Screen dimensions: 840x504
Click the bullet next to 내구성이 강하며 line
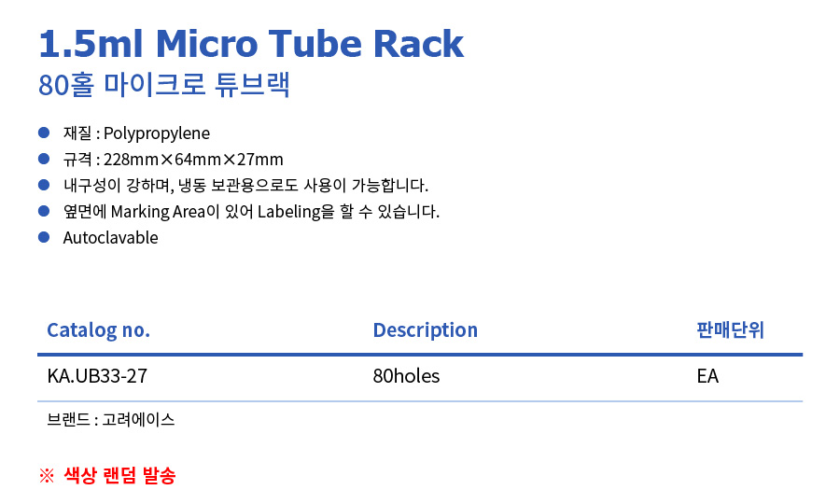pos(44,185)
